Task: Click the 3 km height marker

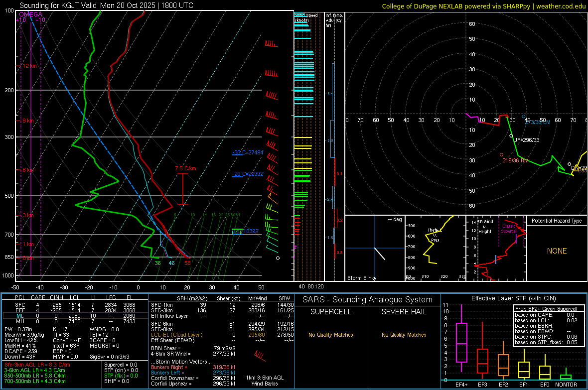Action: [x=28, y=215]
